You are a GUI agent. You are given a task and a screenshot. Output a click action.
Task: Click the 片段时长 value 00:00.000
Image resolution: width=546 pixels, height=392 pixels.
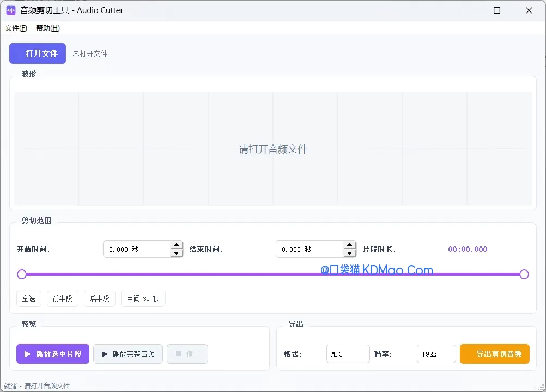468,249
